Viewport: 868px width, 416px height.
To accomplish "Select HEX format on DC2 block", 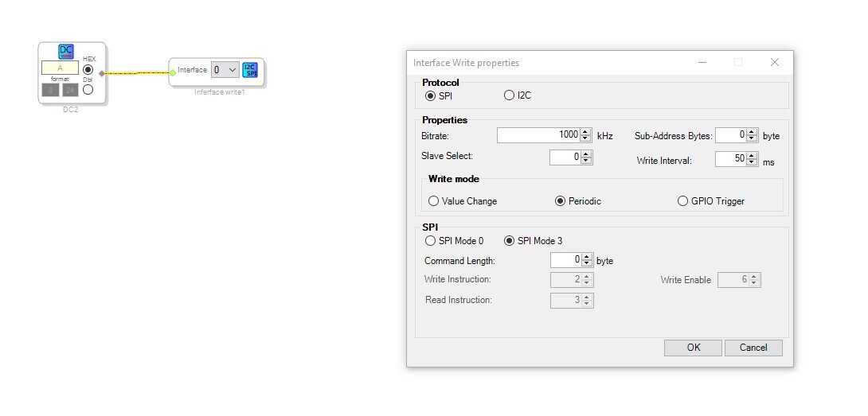I will (88, 70).
